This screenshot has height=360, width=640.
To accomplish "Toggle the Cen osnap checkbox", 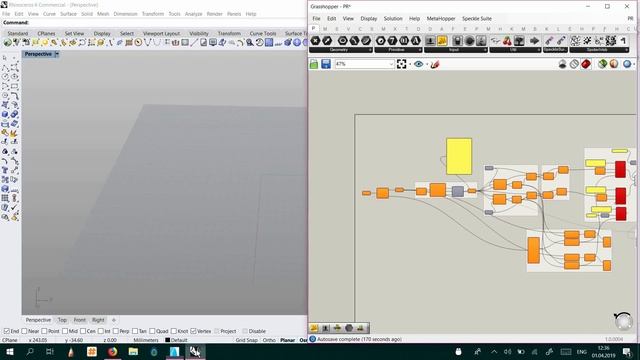I will pyautogui.click(x=83, y=331).
